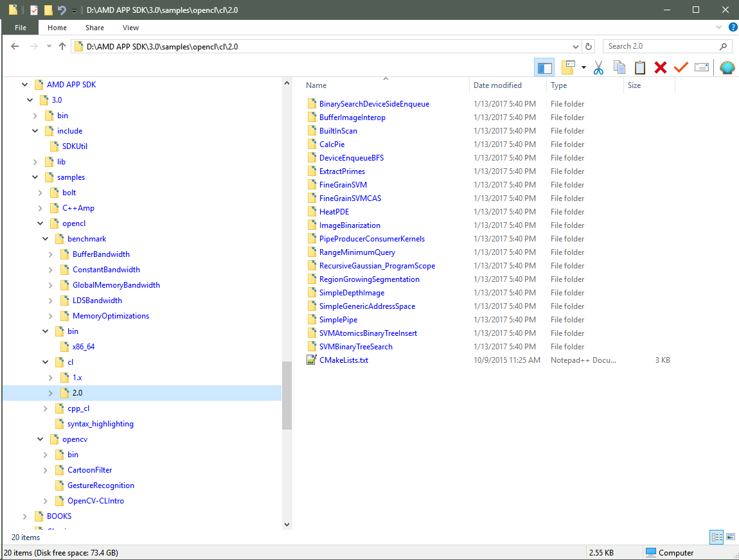
Task: Click the Copy icon in toolbar
Action: pyautogui.click(x=619, y=67)
